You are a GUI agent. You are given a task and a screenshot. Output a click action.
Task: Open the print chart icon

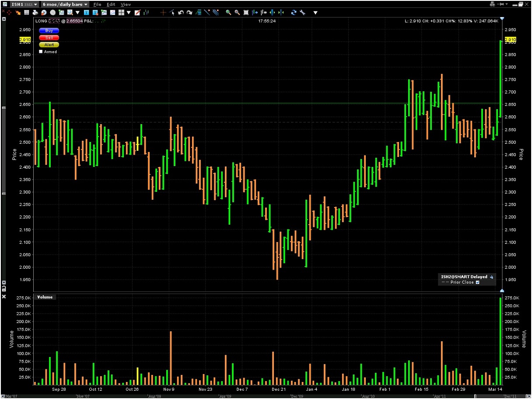coord(35,12)
